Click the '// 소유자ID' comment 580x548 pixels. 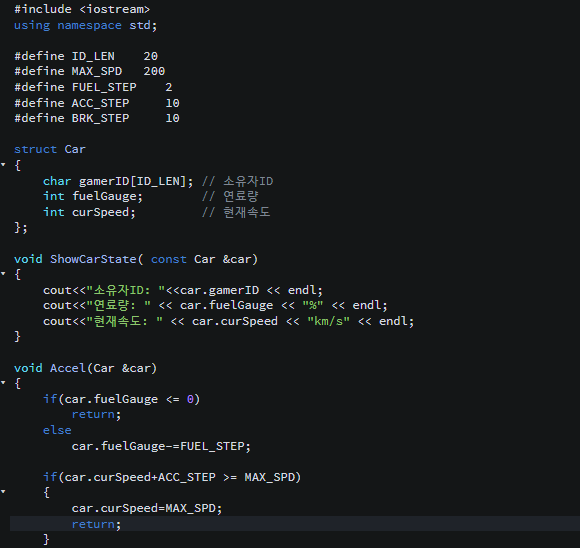click(x=237, y=181)
